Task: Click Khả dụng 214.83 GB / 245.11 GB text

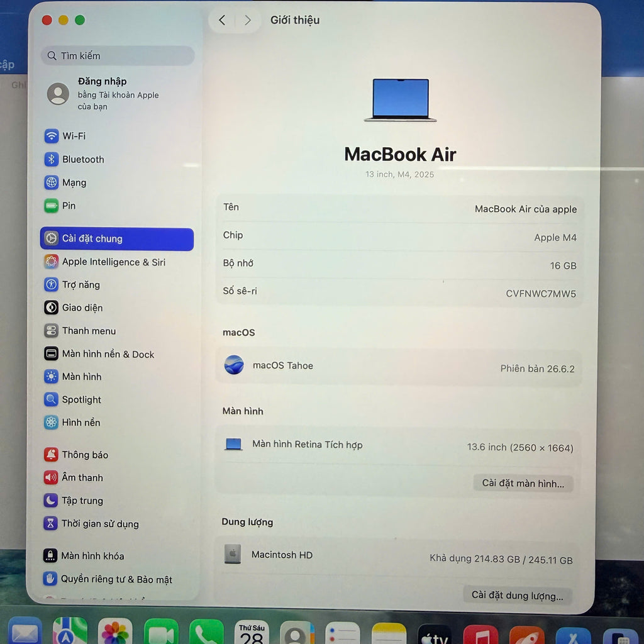Action: pos(501,559)
